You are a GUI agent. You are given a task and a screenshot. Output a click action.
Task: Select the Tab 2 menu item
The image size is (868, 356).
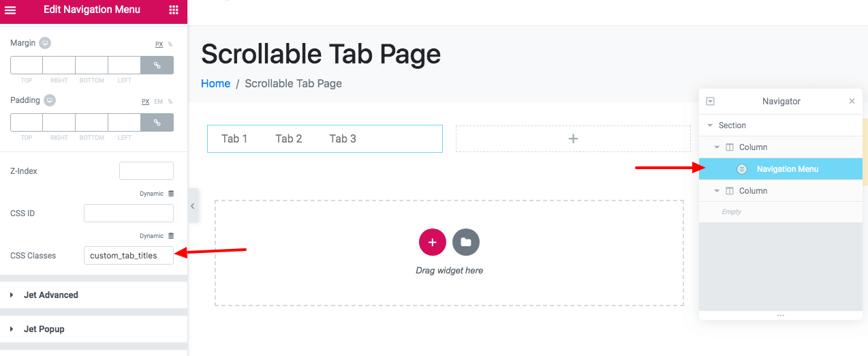point(289,138)
